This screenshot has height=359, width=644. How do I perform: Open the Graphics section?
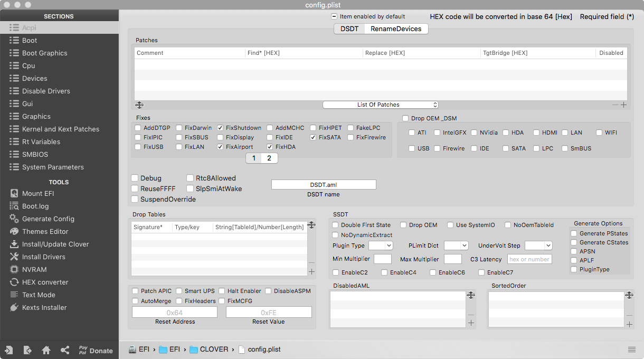coord(36,116)
